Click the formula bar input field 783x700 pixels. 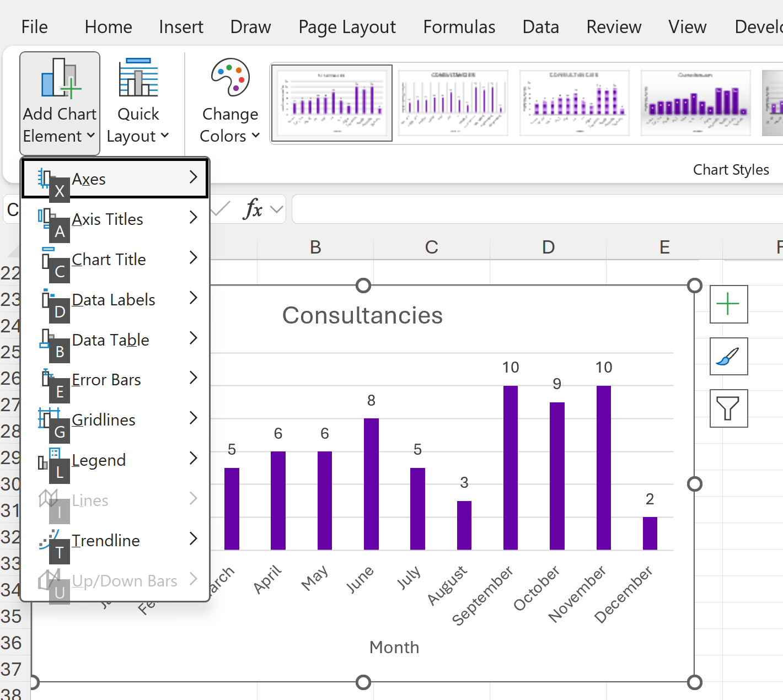pyautogui.click(x=538, y=209)
